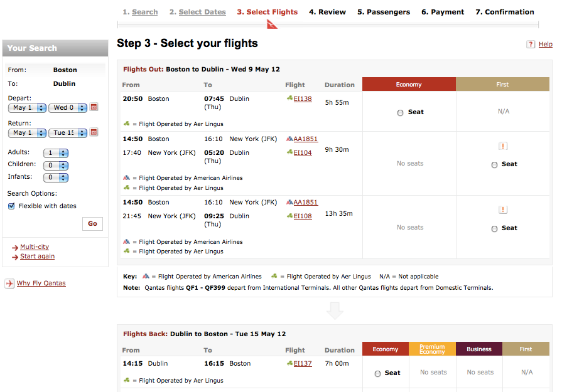562x392 pixels.
Task: Open the depart date calendar icon
Action: coord(94,107)
